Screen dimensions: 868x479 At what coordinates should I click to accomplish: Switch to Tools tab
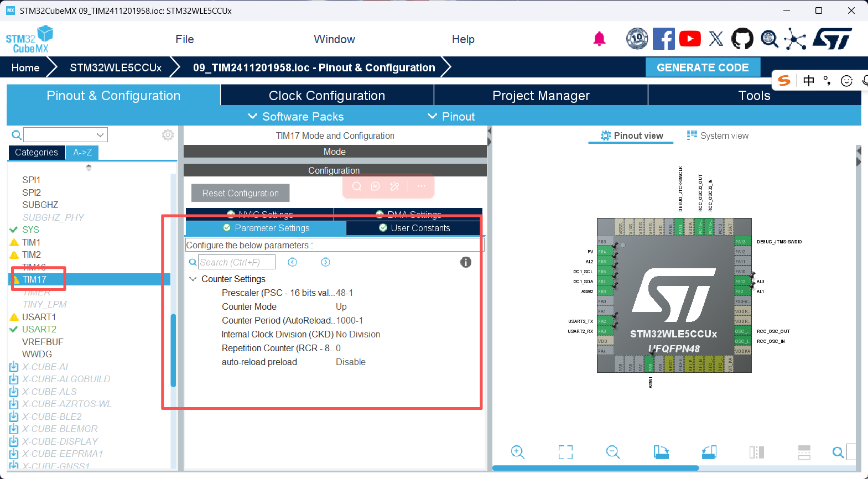[x=755, y=95]
